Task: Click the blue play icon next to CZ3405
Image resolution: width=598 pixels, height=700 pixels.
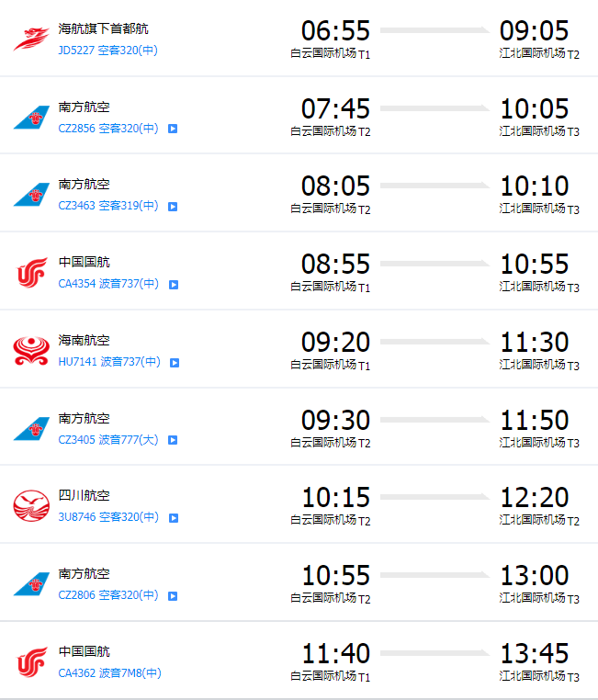Action: pyautogui.click(x=173, y=440)
